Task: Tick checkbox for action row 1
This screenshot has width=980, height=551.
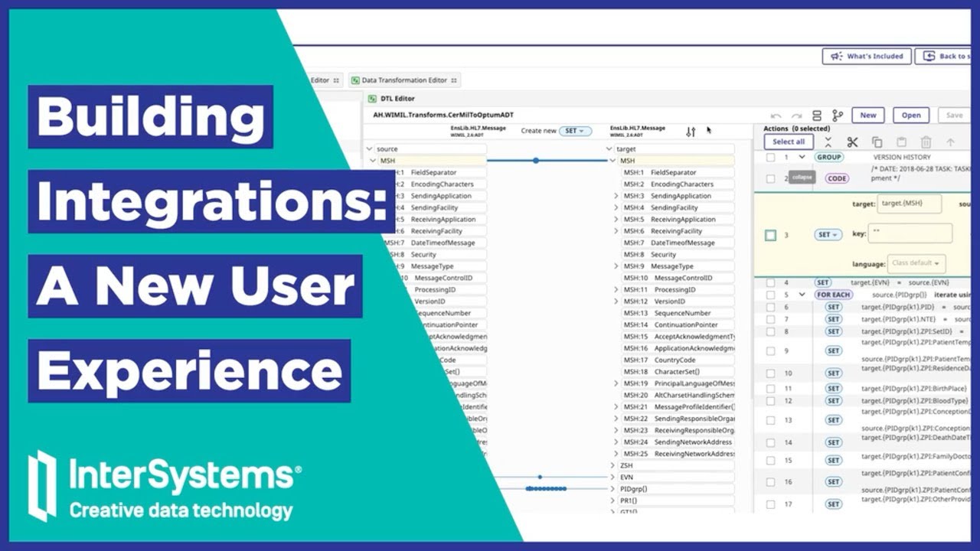Action: click(770, 157)
